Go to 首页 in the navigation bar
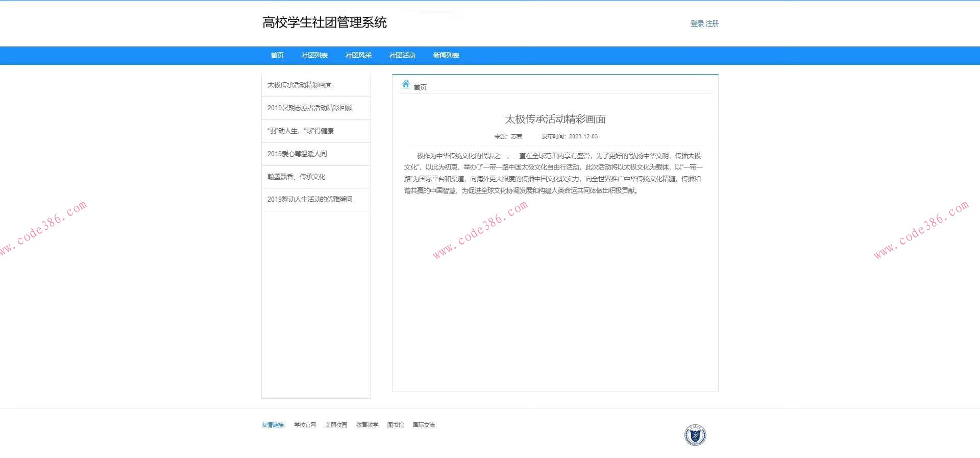 pos(277,55)
